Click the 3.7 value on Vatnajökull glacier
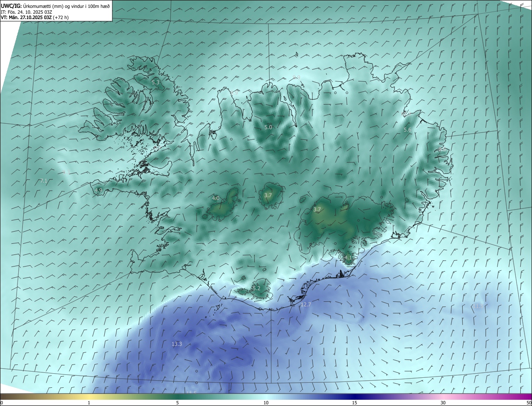Viewport: 532px width, 406px height. (x=317, y=210)
